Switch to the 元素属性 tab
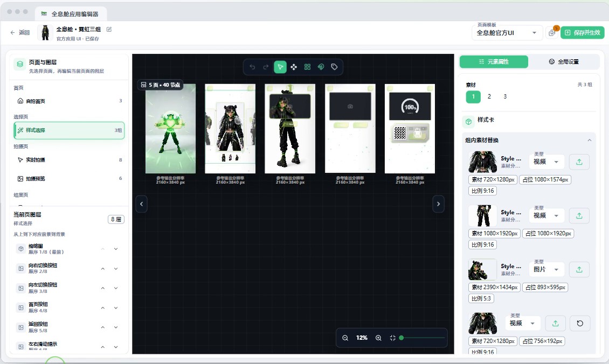Image resolution: width=609 pixels, height=364 pixels. pyautogui.click(x=494, y=62)
